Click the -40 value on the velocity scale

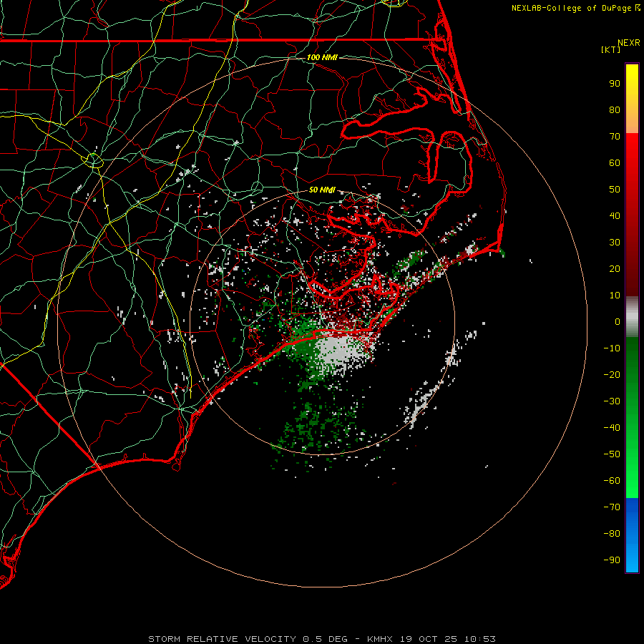[x=612, y=428]
